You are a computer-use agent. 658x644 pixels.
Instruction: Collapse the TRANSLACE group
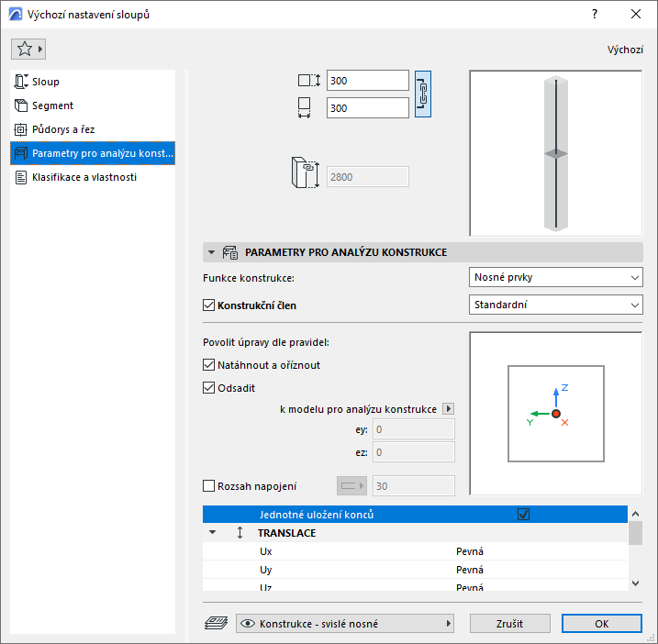[x=212, y=532]
